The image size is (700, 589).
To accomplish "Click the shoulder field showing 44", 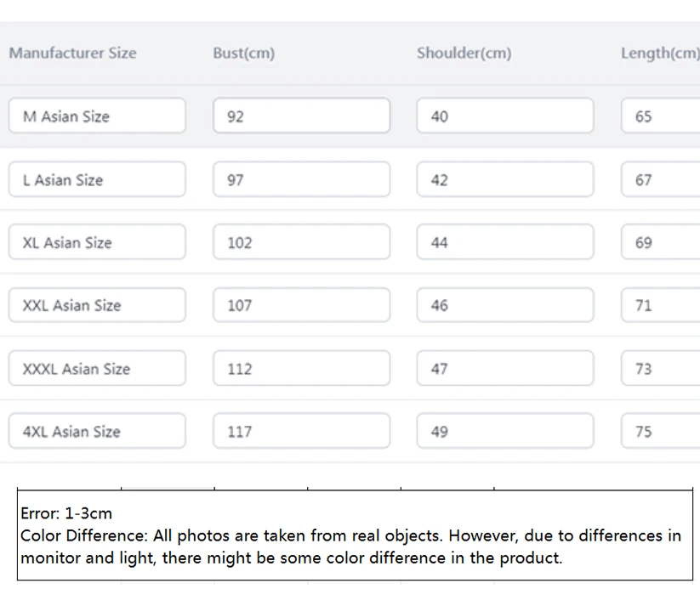I will point(505,242).
